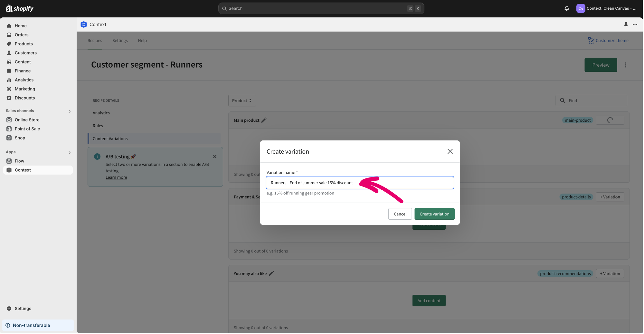The image size is (644, 334).
Task: Follow the Learn more link
Action: pos(116,177)
